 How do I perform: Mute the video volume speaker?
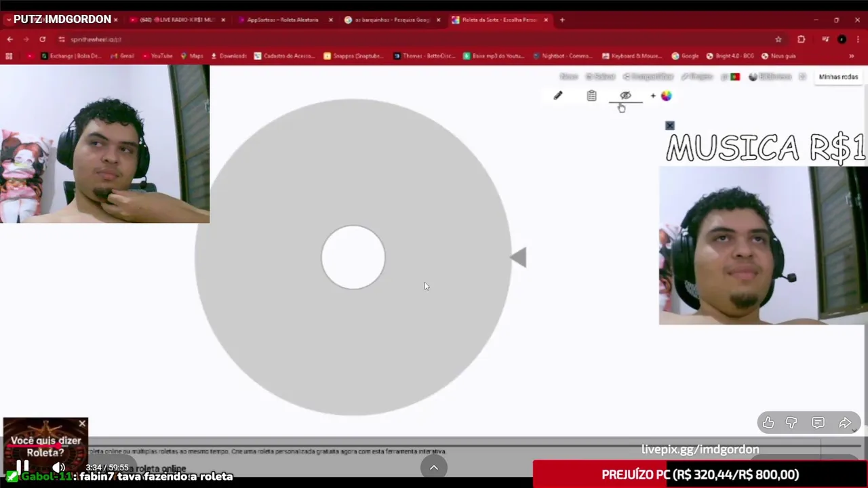pyautogui.click(x=59, y=467)
